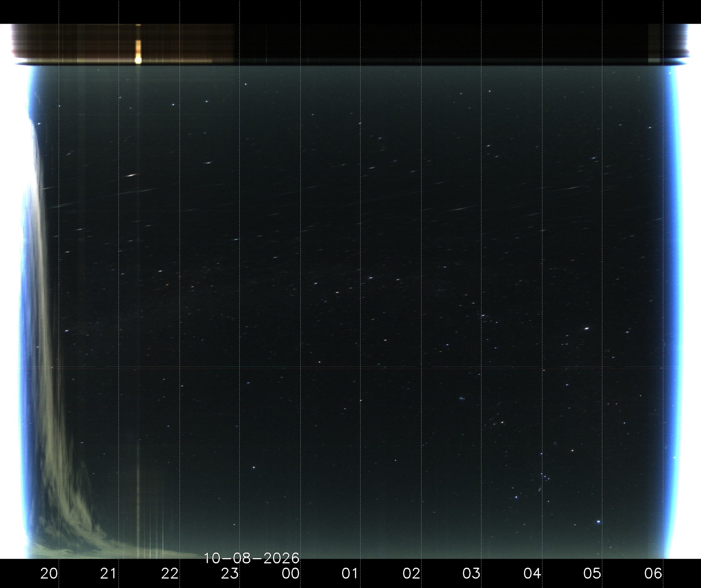Click the 04 hour label
Viewport: 701px width, 588px height.
(x=532, y=573)
